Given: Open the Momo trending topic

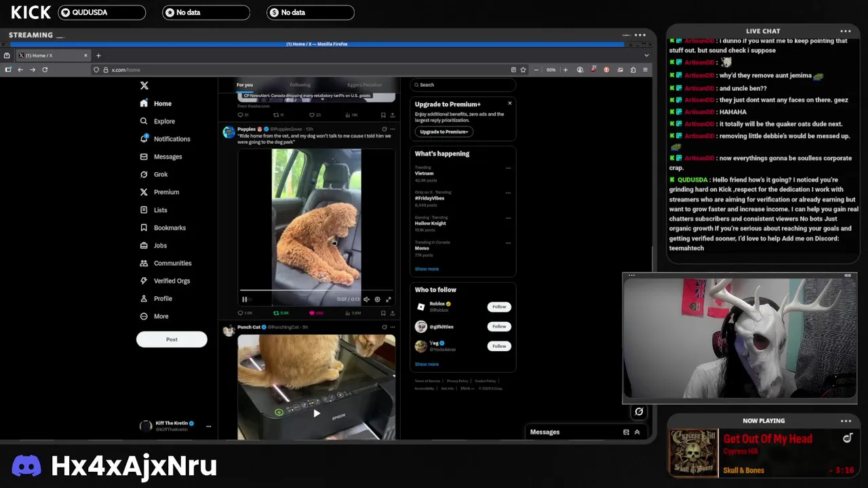Looking at the screenshot, I should (x=422, y=248).
